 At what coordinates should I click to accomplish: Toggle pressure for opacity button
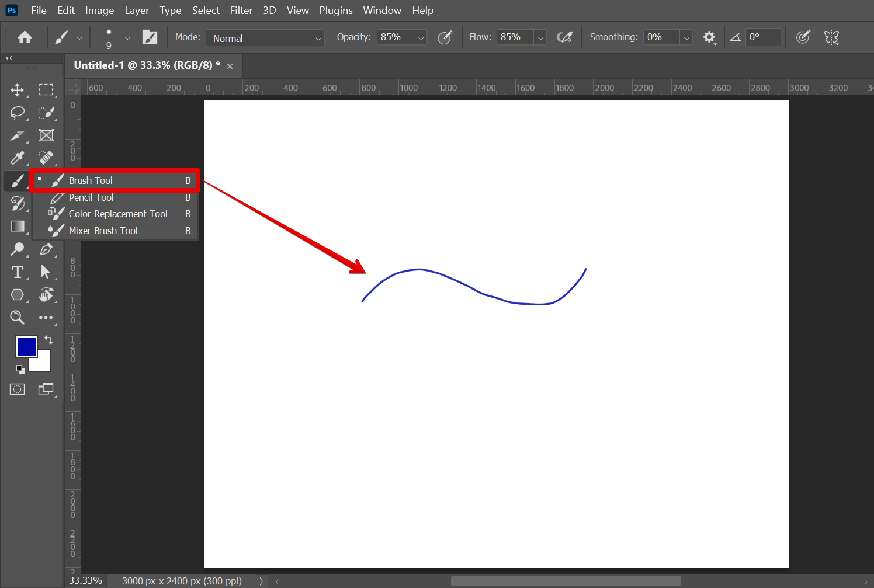[445, 37]
